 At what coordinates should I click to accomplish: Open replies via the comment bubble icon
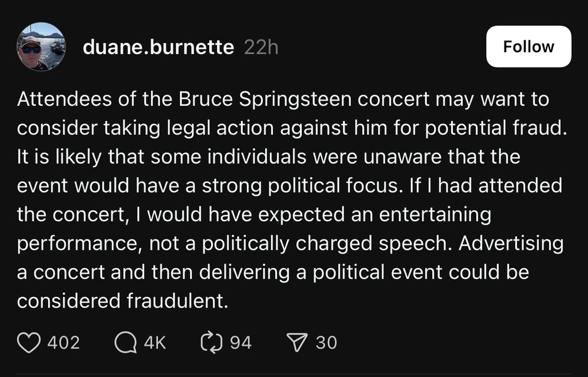125,343
